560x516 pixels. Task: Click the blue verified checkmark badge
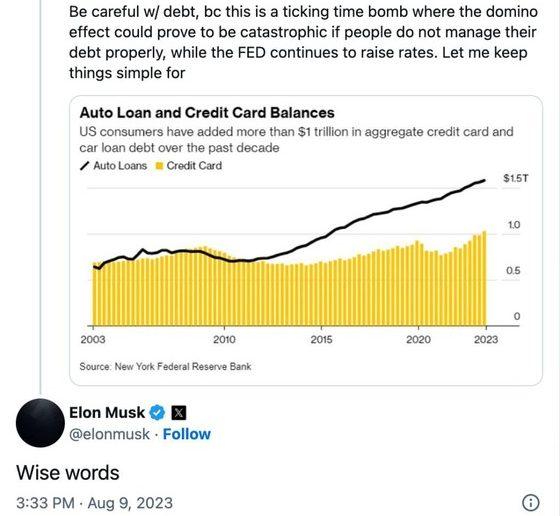click(157, 413)
